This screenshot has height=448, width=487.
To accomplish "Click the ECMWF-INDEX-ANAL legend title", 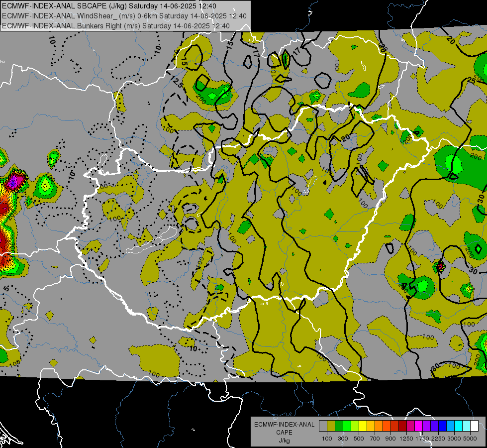I will [284, 425].
